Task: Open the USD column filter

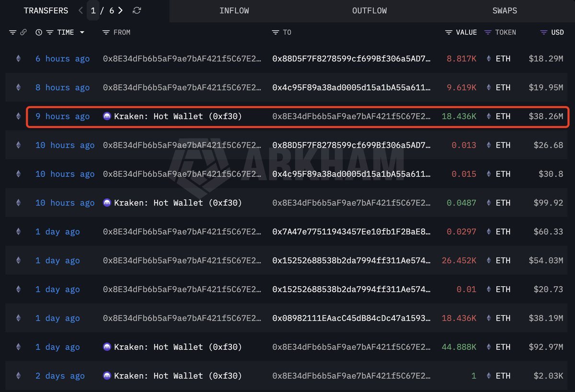Action: pos(543,33)
